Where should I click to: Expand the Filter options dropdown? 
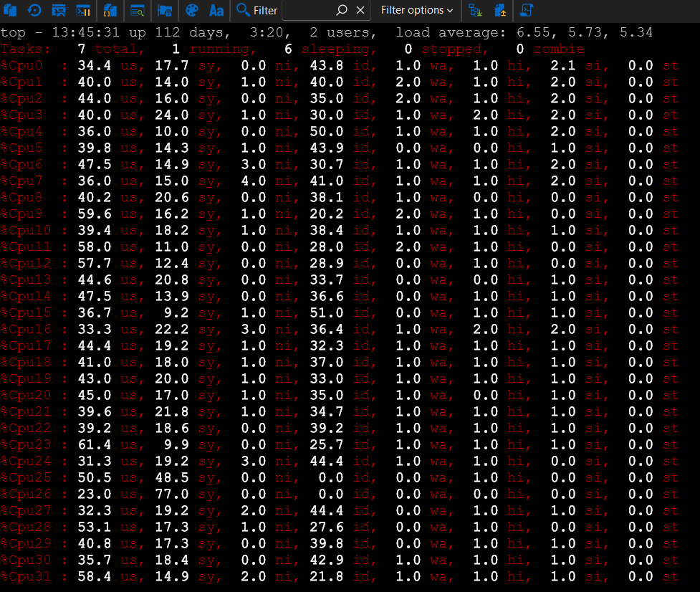(x=416, y=10)
